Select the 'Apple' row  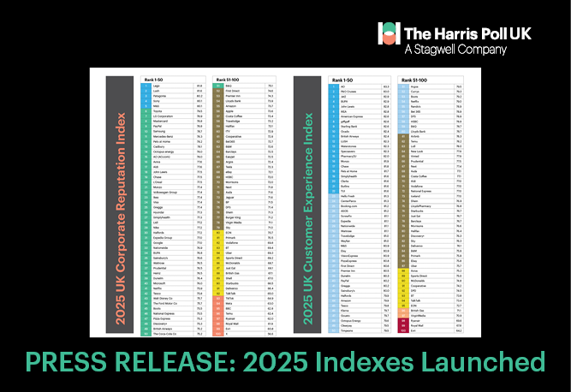[x=244, y=111]
